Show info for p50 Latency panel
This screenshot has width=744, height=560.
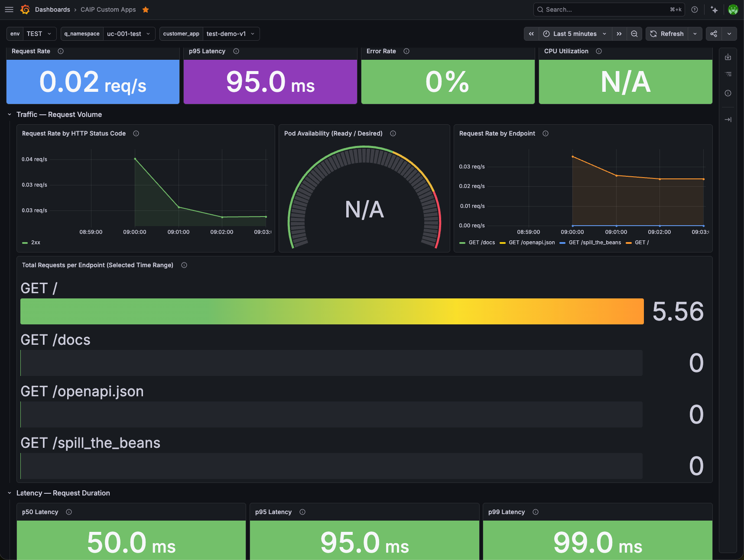point(69,512)
